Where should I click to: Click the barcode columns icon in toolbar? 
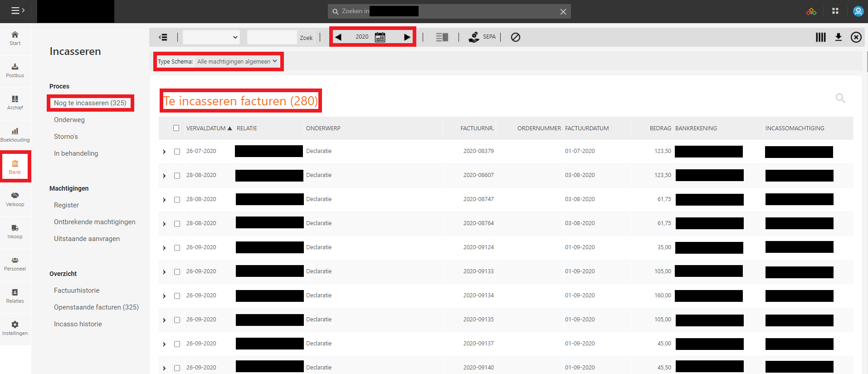pyautogui.click(x=820, y=37)
